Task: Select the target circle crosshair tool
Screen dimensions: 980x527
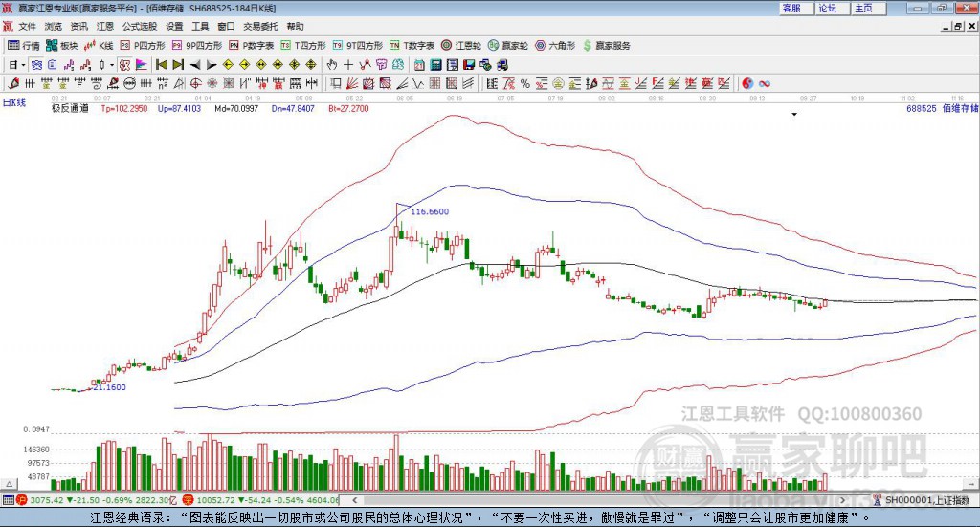Action: coord(195,83)
